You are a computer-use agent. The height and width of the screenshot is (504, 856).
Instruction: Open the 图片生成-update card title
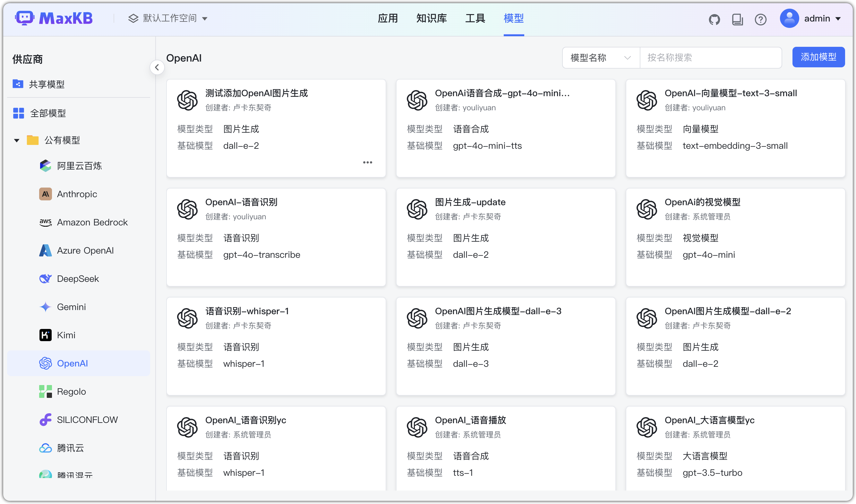point(470,202)
